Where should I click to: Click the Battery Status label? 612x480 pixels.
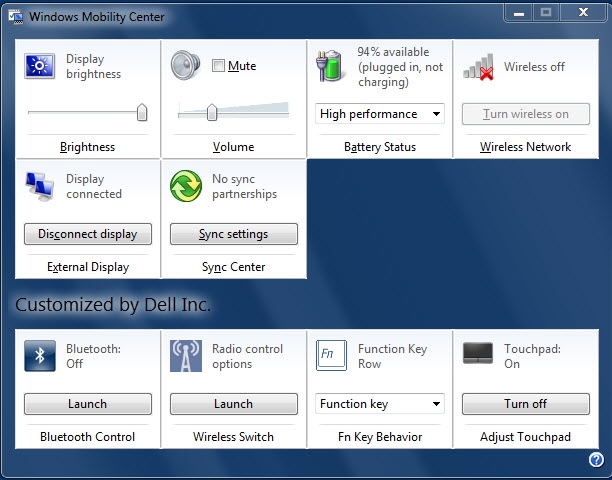(x=380, y=147)
